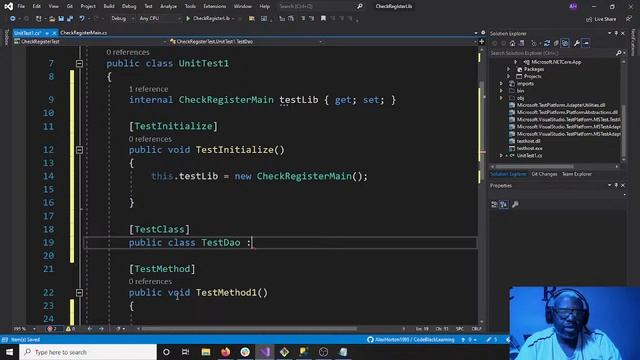Open the Build menu
Image resolution: width=640 pixels, height=360 pixels.
click(109, 7)
